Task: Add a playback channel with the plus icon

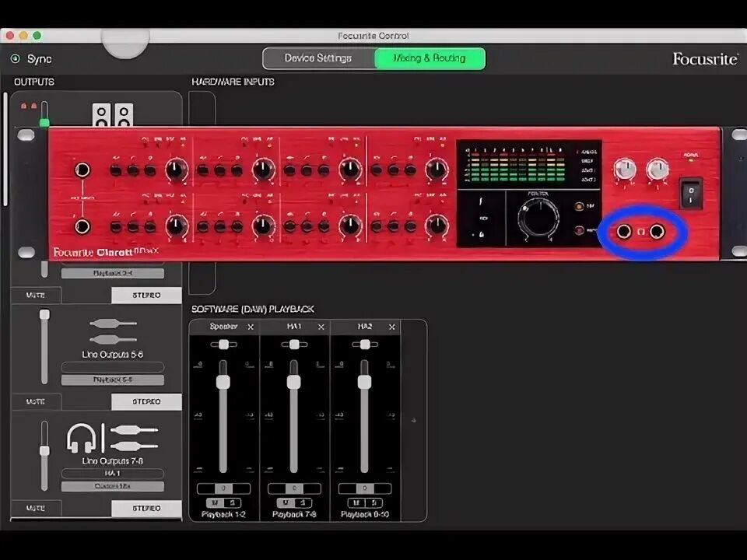Action: pyautogui.click(x=413, y=421)
